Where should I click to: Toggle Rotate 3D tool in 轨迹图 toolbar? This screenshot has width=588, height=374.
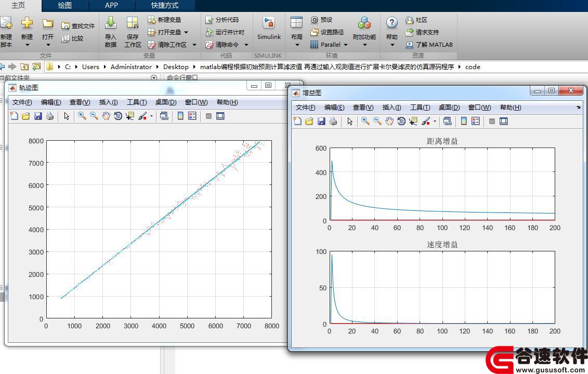pyautogui.click(x=118, y=116)
